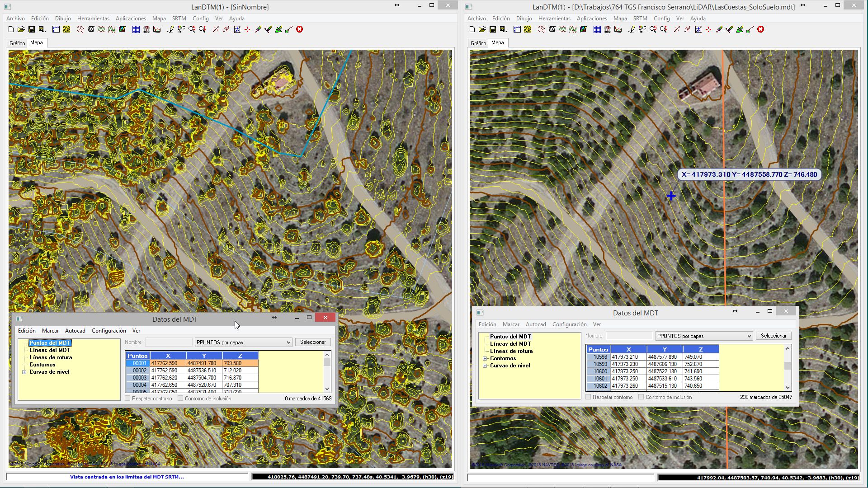Open data table window icon in left LanDTM
The image size is (868, 488).
pyautogui.click(x=56, y=29)
